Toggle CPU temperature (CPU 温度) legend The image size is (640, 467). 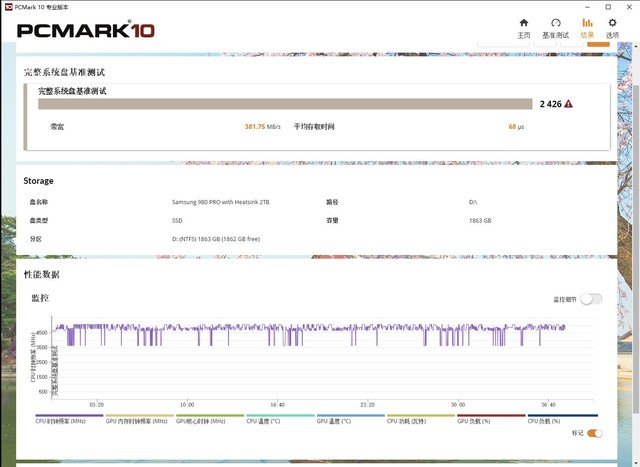[x=263, y=421]
